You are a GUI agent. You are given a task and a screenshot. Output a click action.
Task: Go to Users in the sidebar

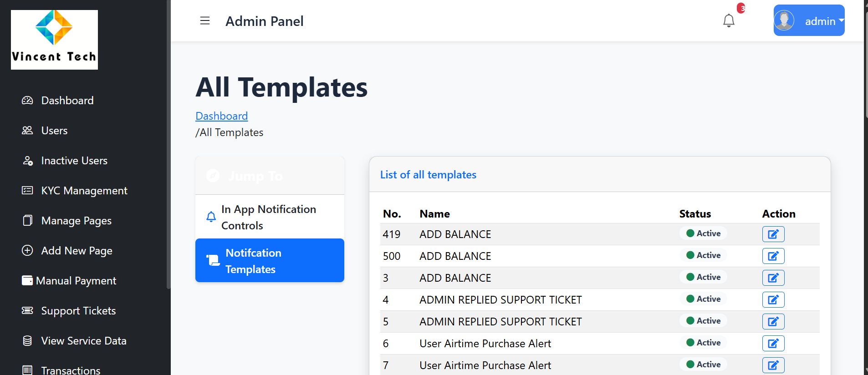pyautogui.click(x=54, y=131)
